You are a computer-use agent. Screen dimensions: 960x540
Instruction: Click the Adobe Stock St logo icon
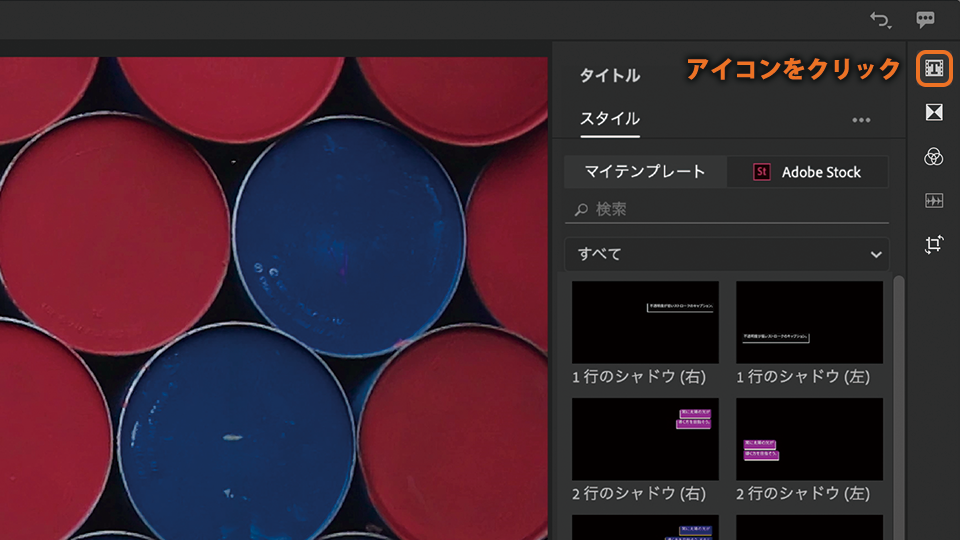pyautogui.click(x=761, y=172)
